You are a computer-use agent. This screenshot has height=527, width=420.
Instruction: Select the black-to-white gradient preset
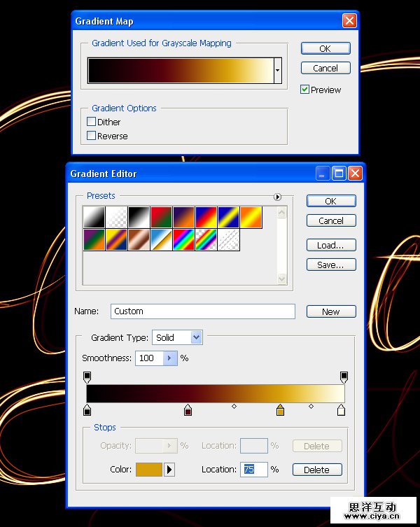point(139,216)
